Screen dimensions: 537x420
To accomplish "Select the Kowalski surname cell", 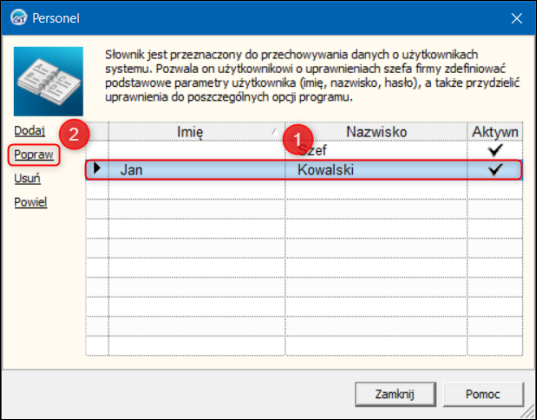I will [376, 170].
